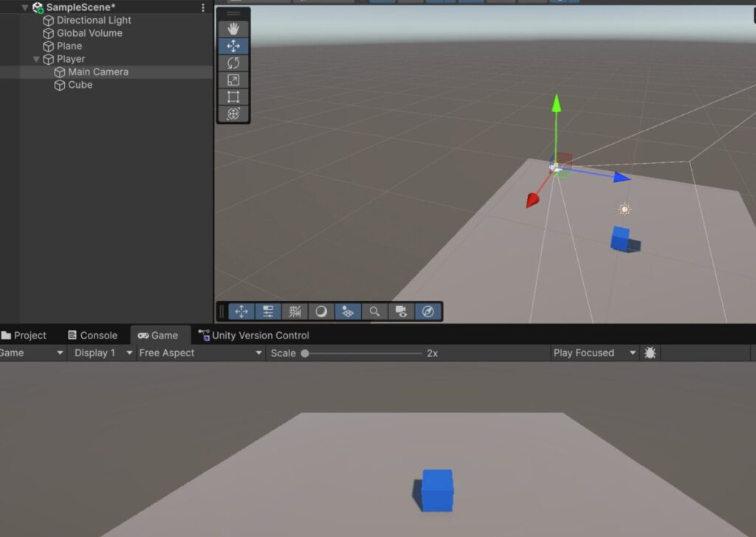The width and height of the screenshot is (756, 537).
Task: Collapse the Player object in Hierarchy
Action: 36,59
